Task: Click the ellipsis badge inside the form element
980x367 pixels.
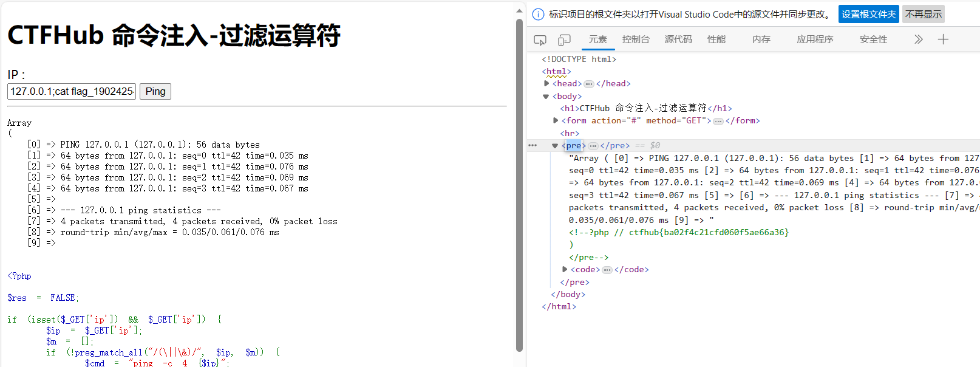Action: pos(718,121)
